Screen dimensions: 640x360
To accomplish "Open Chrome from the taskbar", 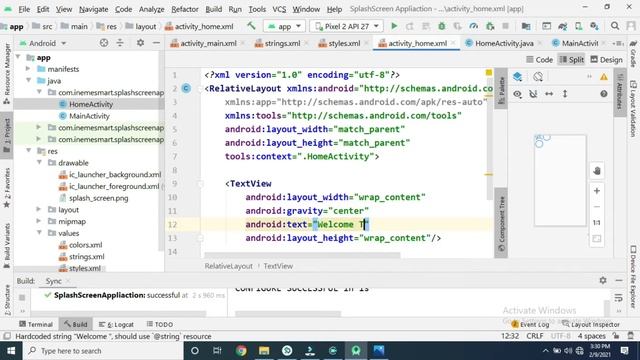I will pyautogui.click(x=241, y=351).
